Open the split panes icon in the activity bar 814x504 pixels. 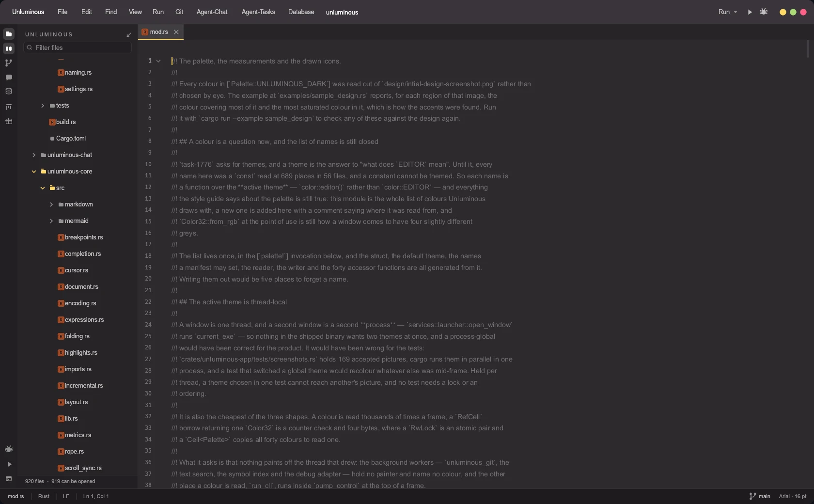[9, 48]
